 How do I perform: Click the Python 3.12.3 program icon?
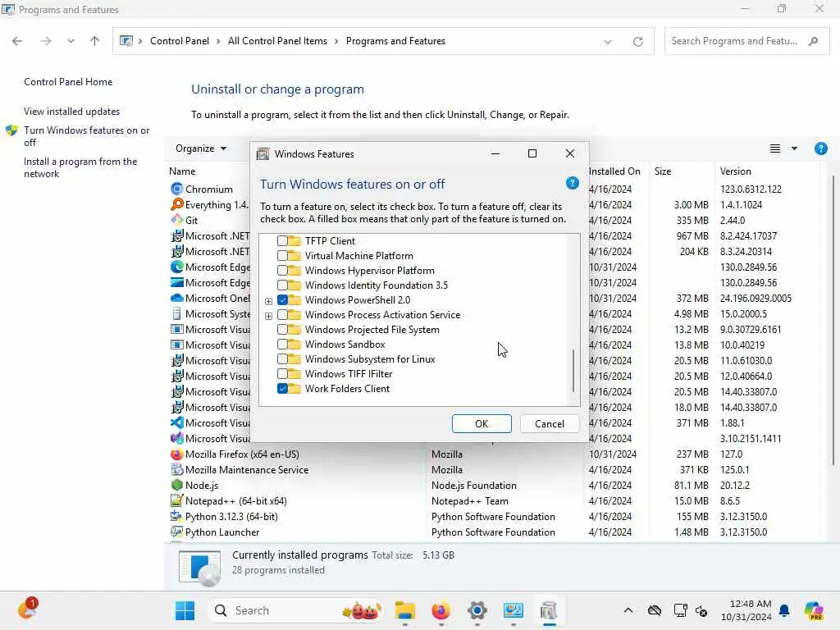(x=177, y=516)
